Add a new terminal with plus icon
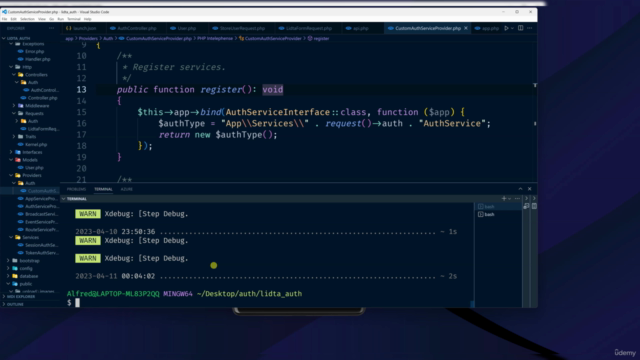Screen dimensions: 640x360 click(x=504, y=198)
